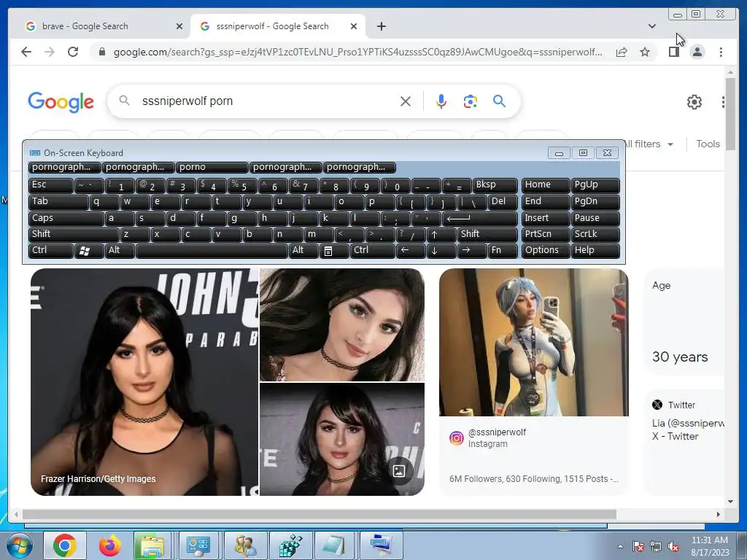Click in the Google search input field
This screenshot has height=560, width=747.
point(267,101)
